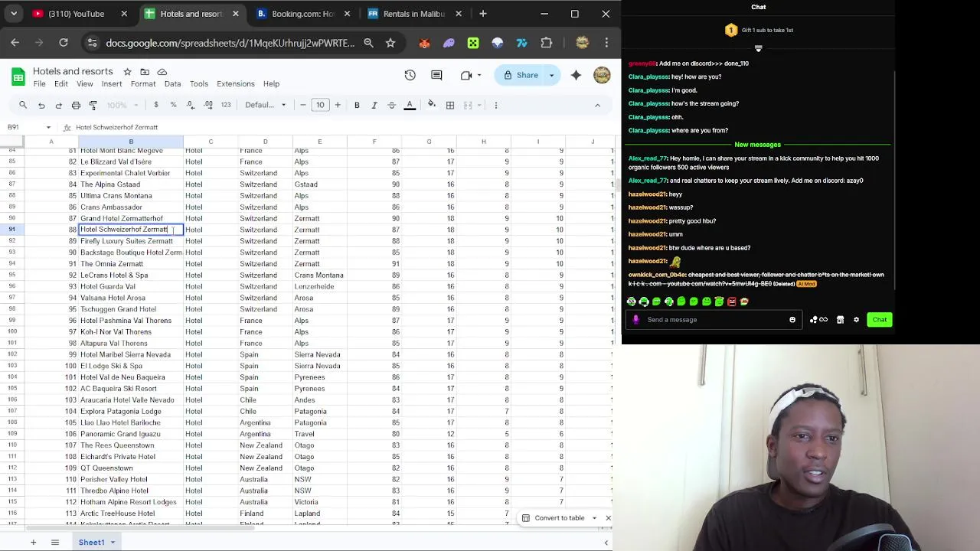Open the 123 more formats menu
This screenshot has width=980, height=551.
click(x=226, y=105)
